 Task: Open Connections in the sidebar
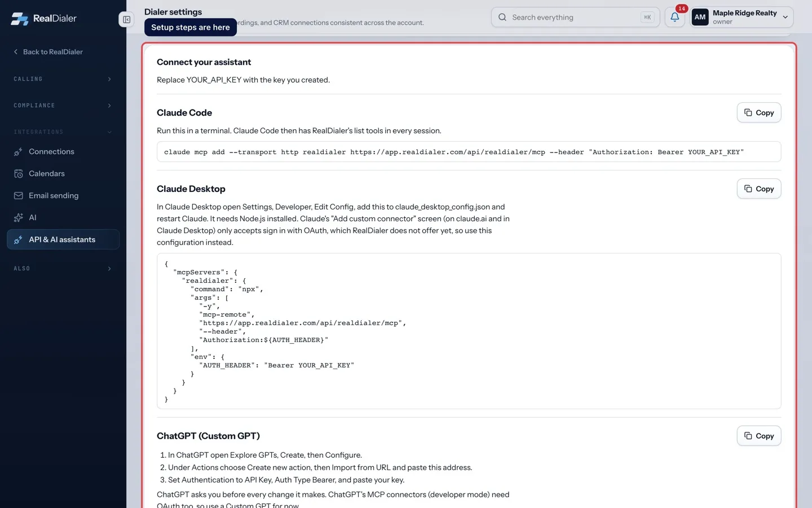[x=63, y=152]
